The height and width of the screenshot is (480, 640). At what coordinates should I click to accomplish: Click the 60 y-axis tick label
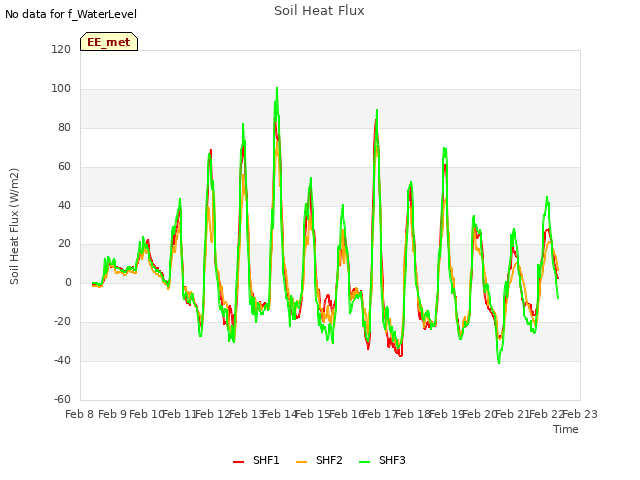coord(64,166)
